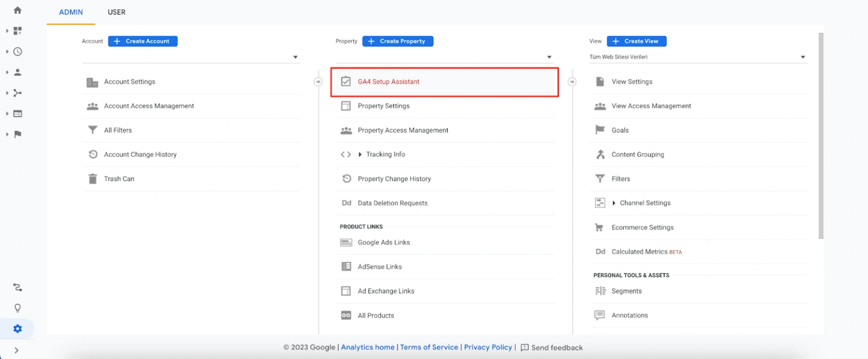This screenshot has height=359, width=868.
Task: Open the Home icon in the sidebar
Action: point(17,10)
